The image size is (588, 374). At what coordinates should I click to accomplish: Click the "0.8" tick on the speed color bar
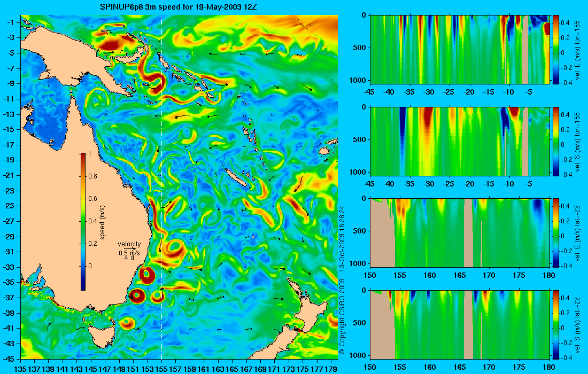pos(92,176)
